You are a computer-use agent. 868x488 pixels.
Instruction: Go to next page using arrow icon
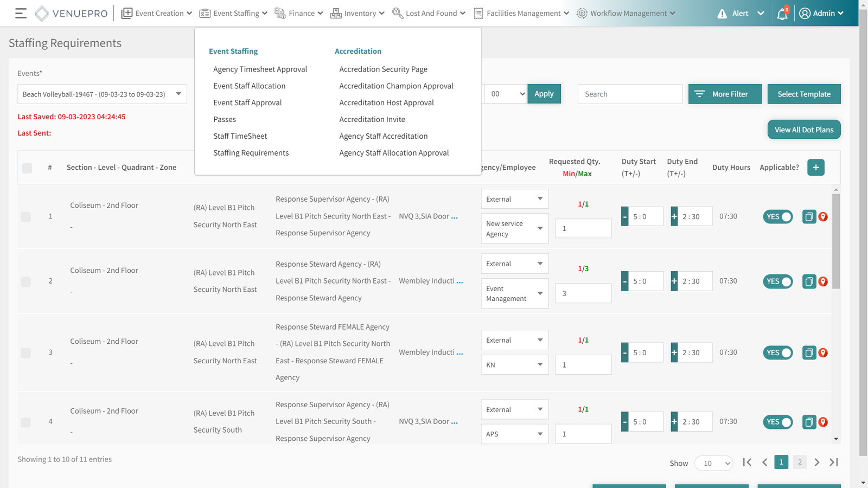817,463
